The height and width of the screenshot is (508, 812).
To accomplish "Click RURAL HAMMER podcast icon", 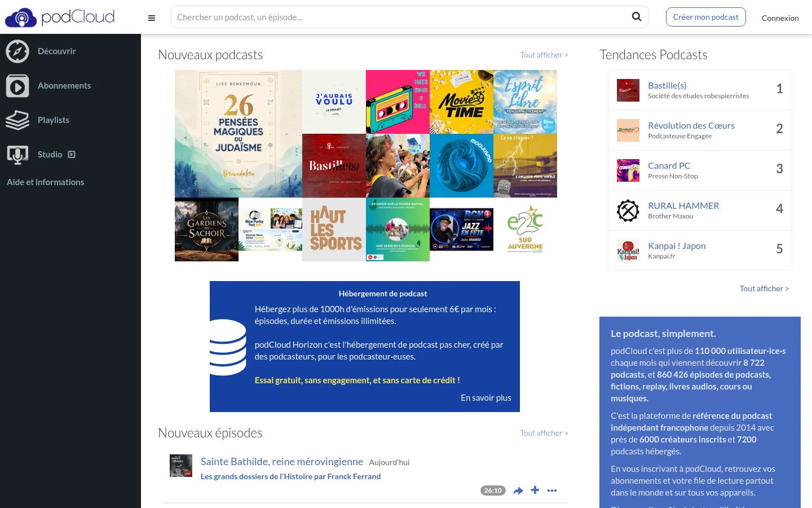I will click(628, 211).
